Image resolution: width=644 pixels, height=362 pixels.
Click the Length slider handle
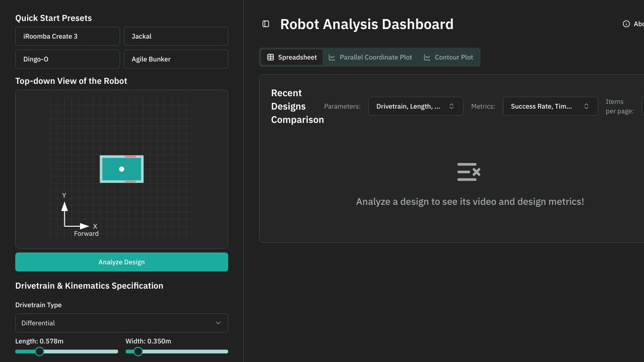click(40, 352)
